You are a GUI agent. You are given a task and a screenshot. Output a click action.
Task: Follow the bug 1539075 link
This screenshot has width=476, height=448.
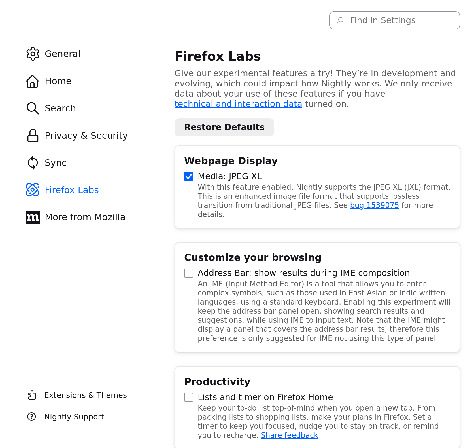point(374,205)
